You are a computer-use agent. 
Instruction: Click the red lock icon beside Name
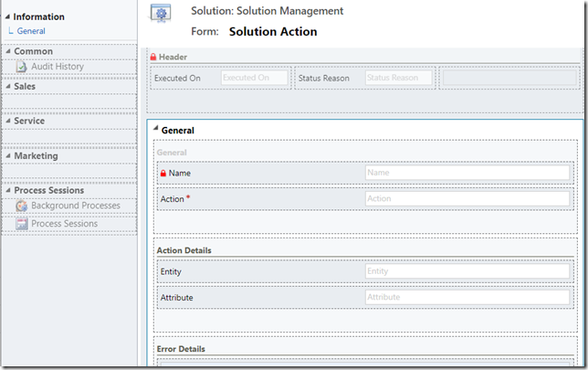click(x=163, y=174)
